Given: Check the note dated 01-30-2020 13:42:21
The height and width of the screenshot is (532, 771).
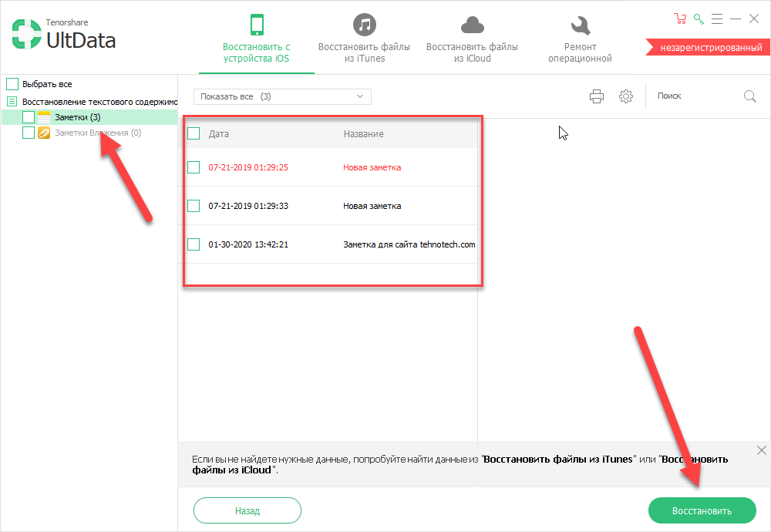Looking at the screenshot, I should pyautogui.click(x=194, y=244).
